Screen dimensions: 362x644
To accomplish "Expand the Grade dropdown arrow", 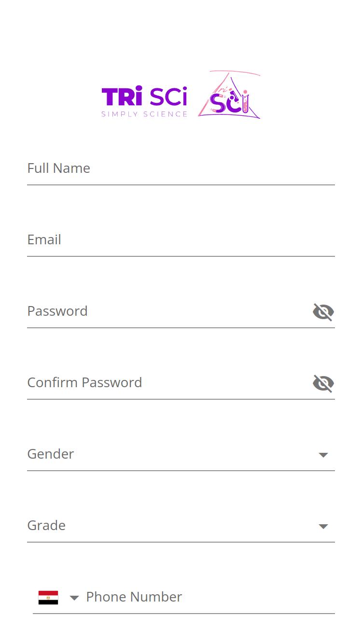I will [323, 526].
